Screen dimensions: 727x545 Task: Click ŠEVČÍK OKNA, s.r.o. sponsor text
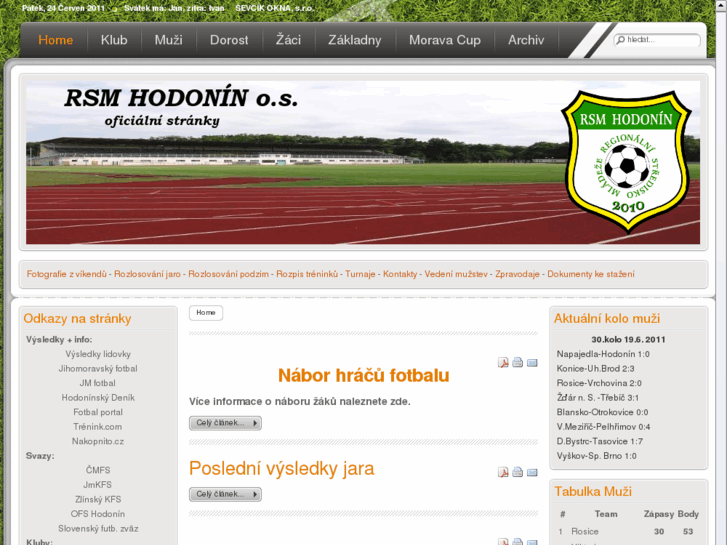pyautogui.click(x=274, y=8)
